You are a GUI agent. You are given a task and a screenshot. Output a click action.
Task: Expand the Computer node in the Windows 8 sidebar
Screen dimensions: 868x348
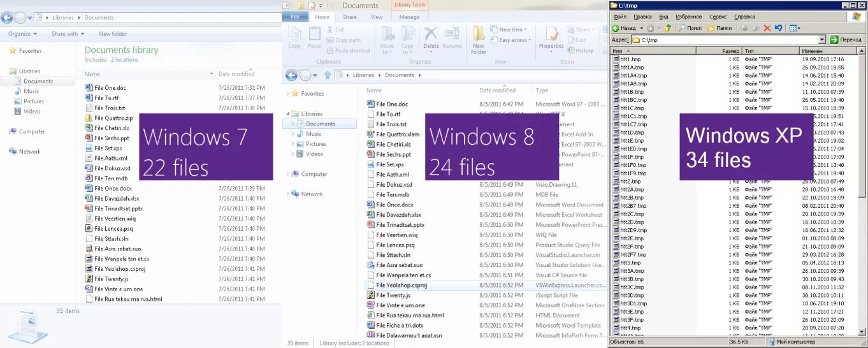(288, 174)
